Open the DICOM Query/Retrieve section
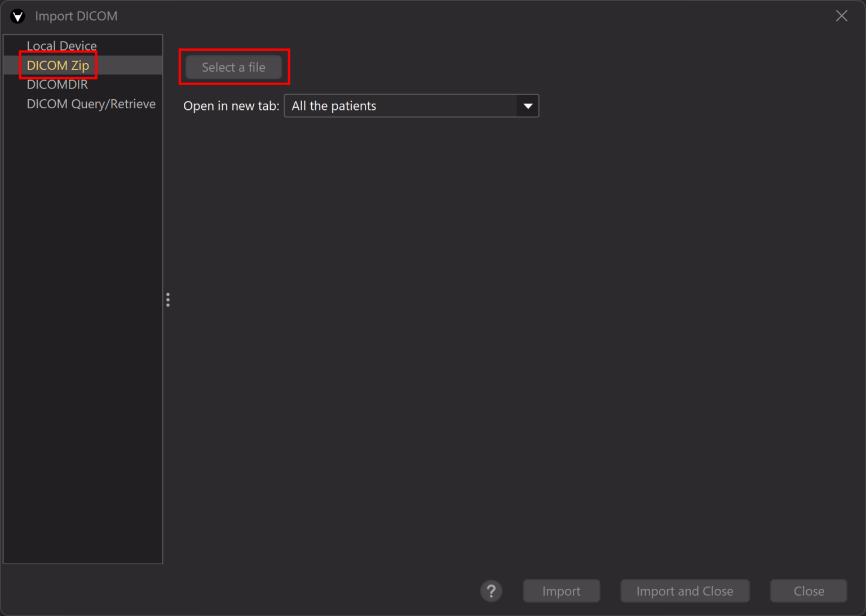This screenshot has width=866, height=616. tap(91, 104)
